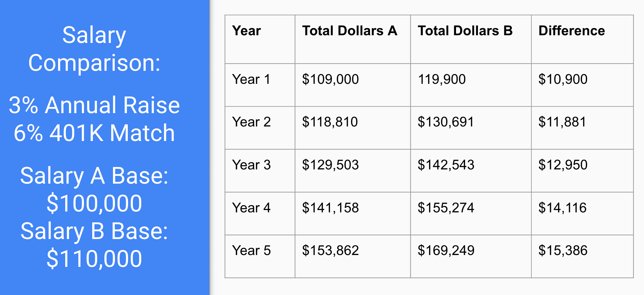Click the Salary B Base $110,000 amount
The image size is (644, 295).
click(94, 259)
